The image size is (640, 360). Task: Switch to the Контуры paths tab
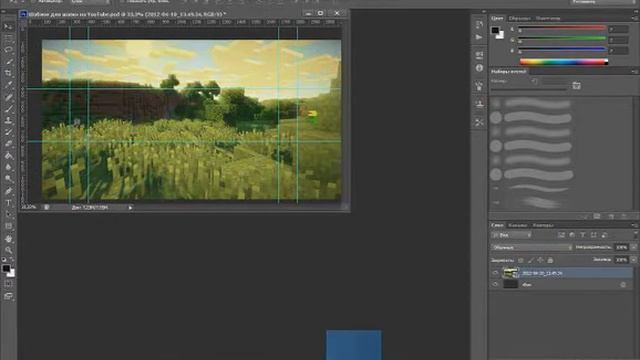pos(543,225)
